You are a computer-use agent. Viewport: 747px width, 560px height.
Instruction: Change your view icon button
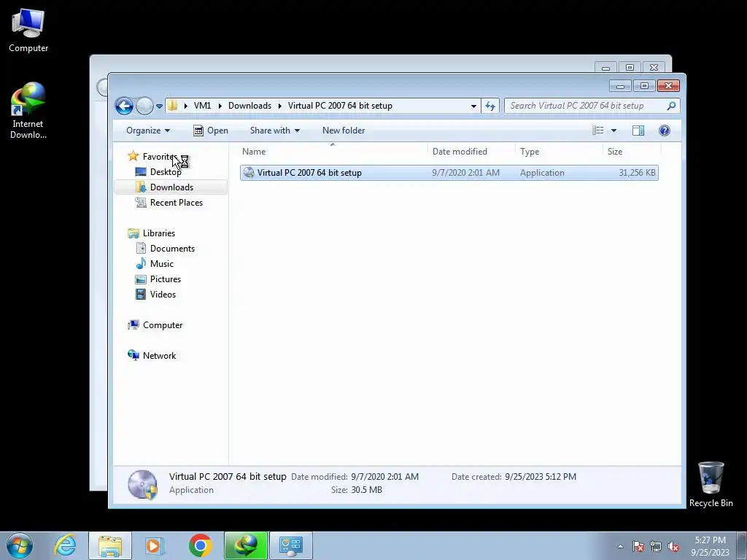click(x=598, y=131)
